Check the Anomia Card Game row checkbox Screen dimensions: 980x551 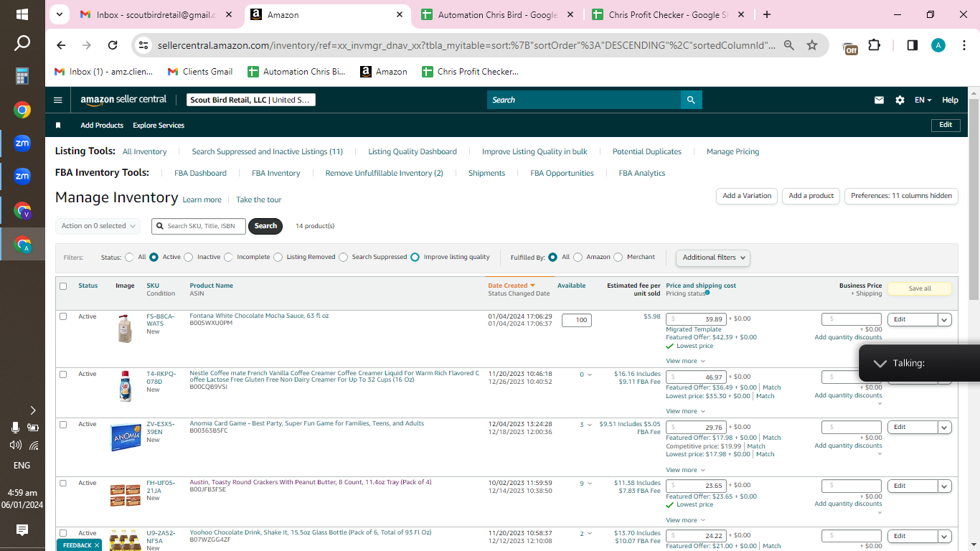point(63,425)
